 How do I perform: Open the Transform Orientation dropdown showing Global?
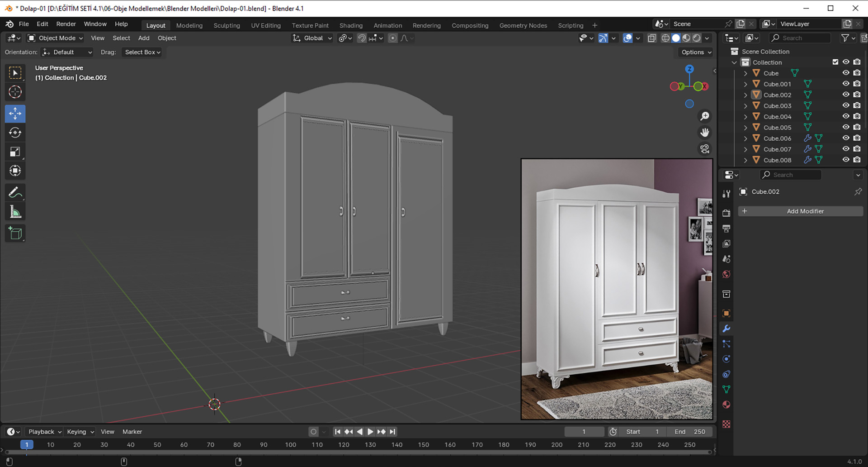pos(312,38)
